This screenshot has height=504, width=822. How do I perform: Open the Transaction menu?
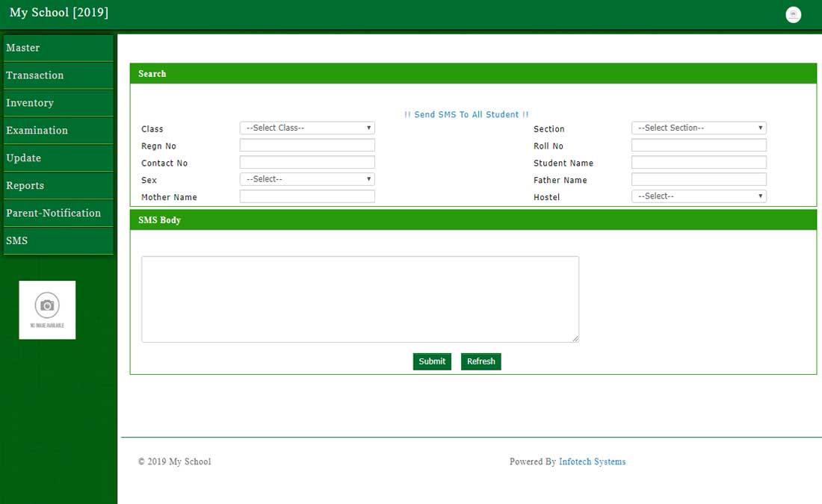pos(58,75)
